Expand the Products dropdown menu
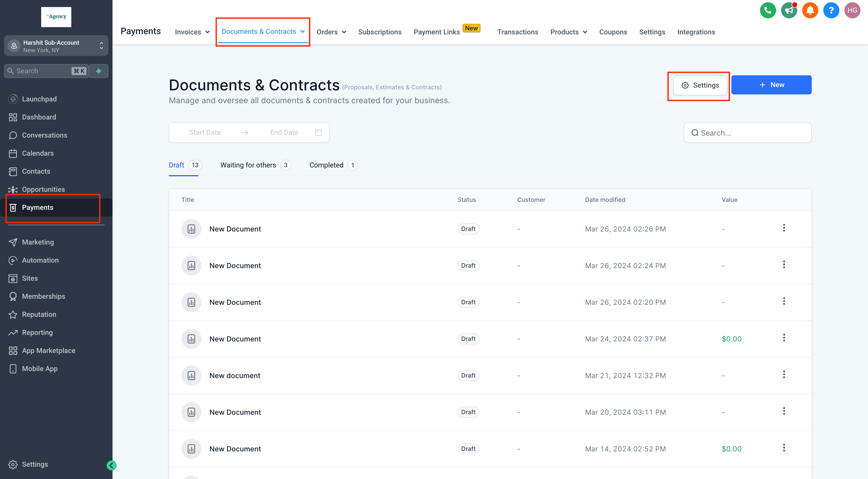 (568, 32)
